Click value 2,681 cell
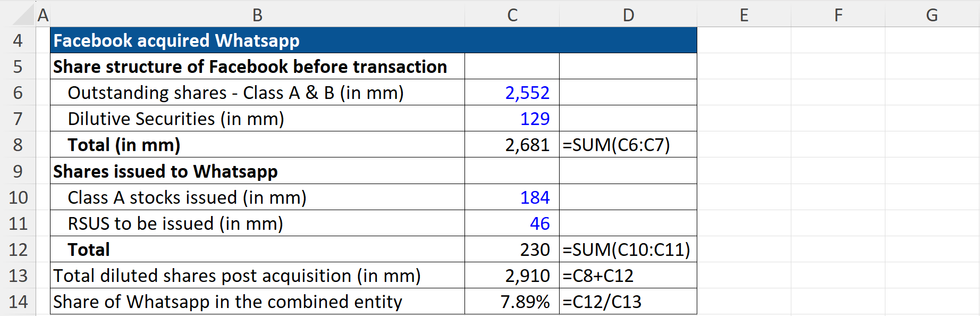980x316 pixels. [x=512, y=145]
